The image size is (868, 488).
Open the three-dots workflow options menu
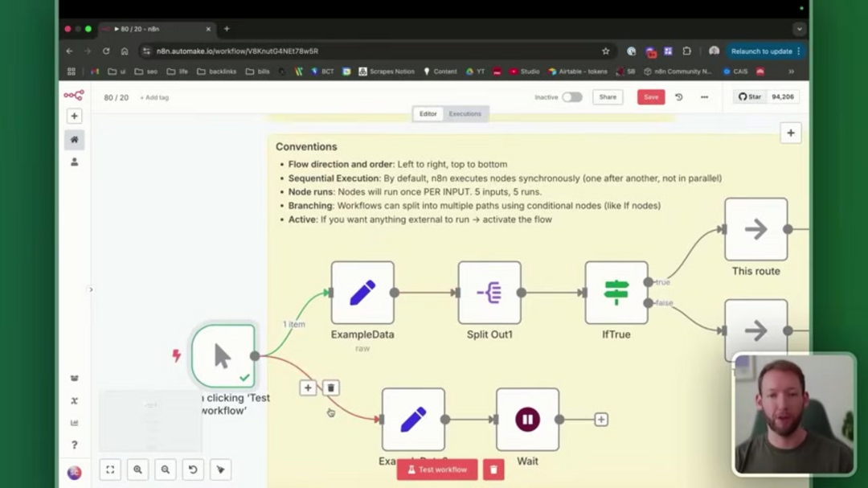[704, 97]
